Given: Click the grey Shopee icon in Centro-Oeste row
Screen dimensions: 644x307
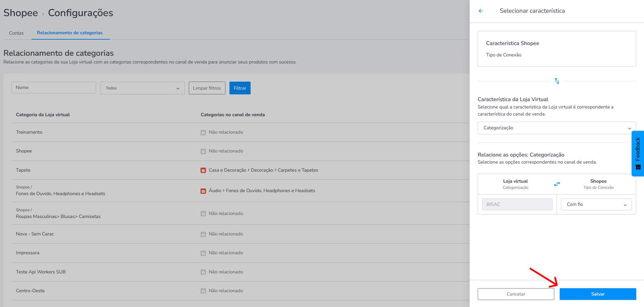Looking at the screenshot, I should pos(203,291).
